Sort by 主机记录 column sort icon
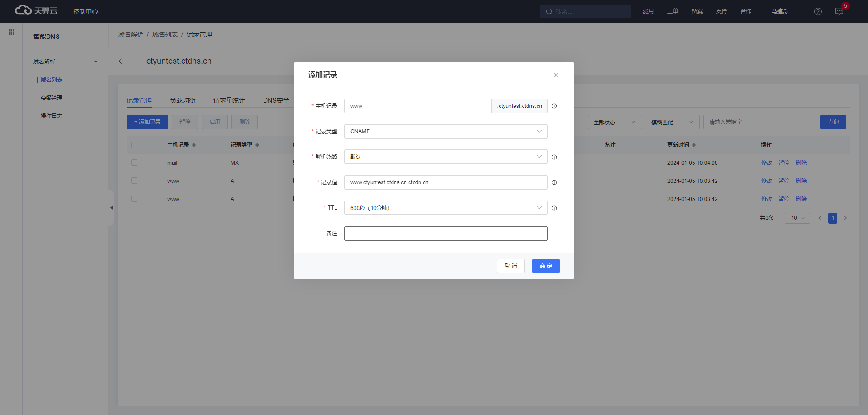The height and width of the screenshot is (415, 868). [x=194, y=145]
